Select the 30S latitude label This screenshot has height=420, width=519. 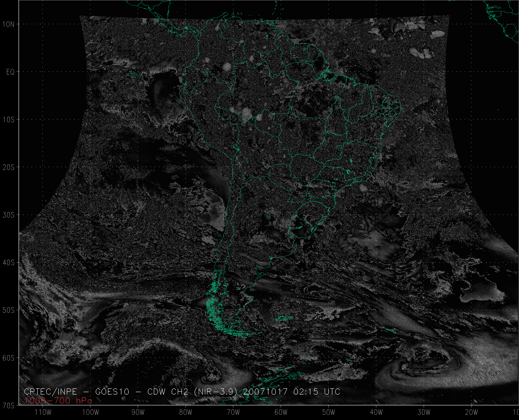pyautogui.click(x=9, y=215)
